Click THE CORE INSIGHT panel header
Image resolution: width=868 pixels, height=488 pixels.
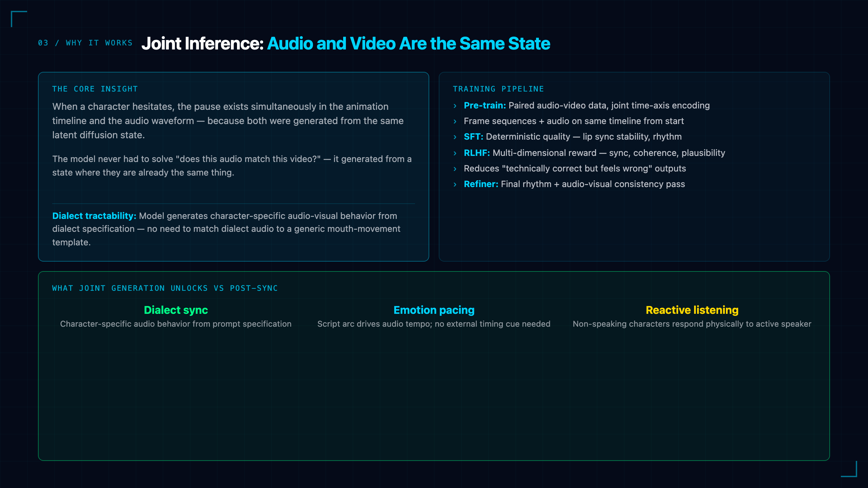coord(95,89)
